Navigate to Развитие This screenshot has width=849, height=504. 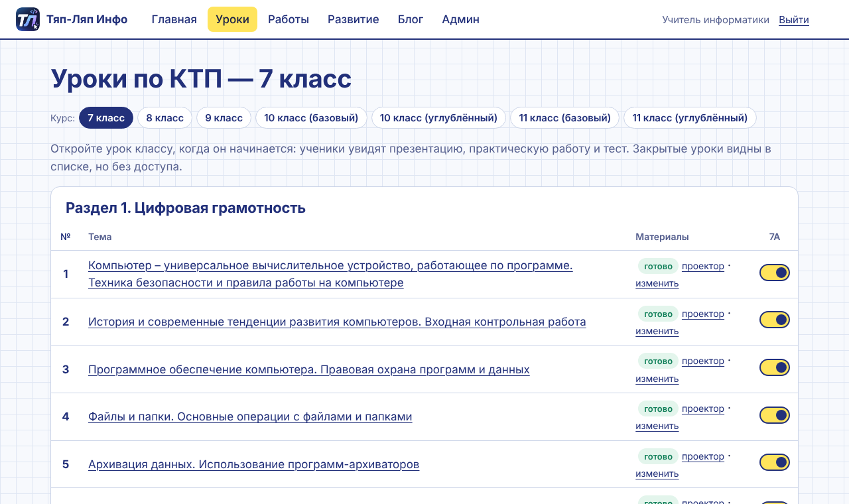[x=354, y=19]
